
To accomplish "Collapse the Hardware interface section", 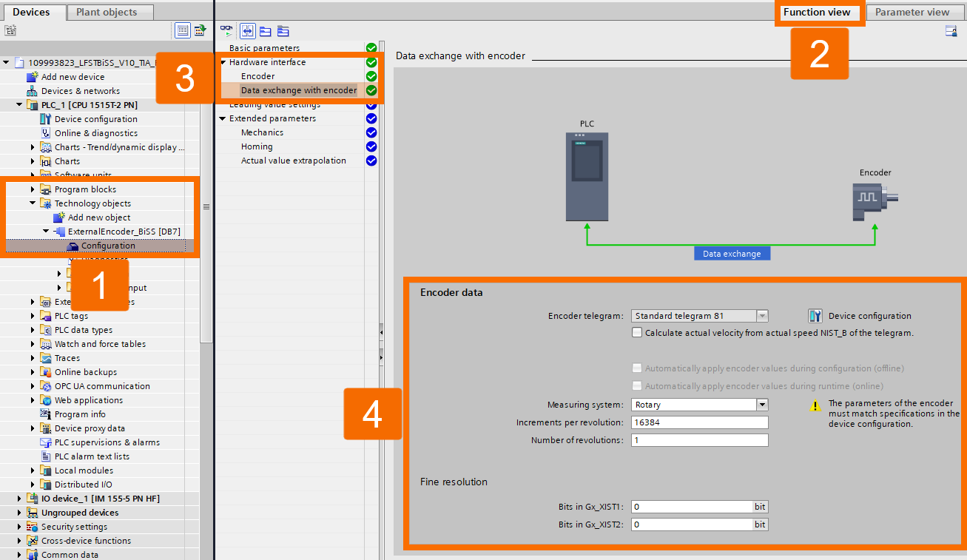I will [223, 62].
